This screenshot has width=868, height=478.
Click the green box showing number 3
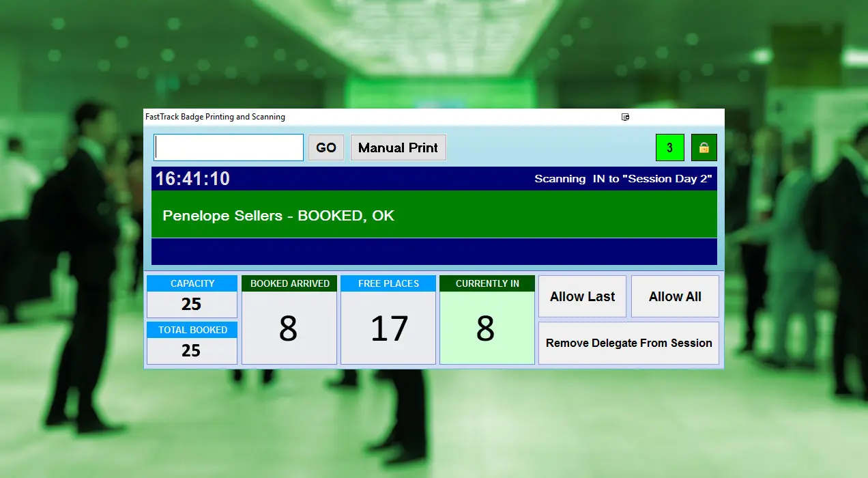(669, 147)
